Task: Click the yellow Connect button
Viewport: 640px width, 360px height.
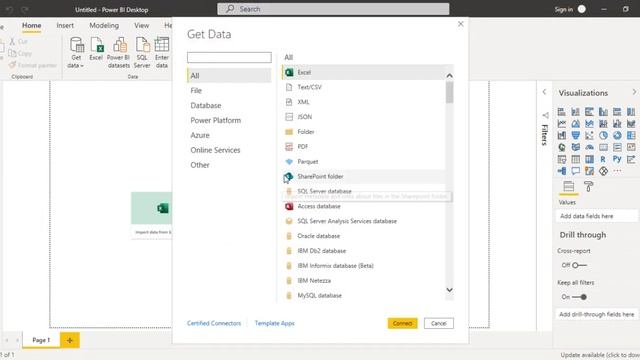Action: point(402,323)
